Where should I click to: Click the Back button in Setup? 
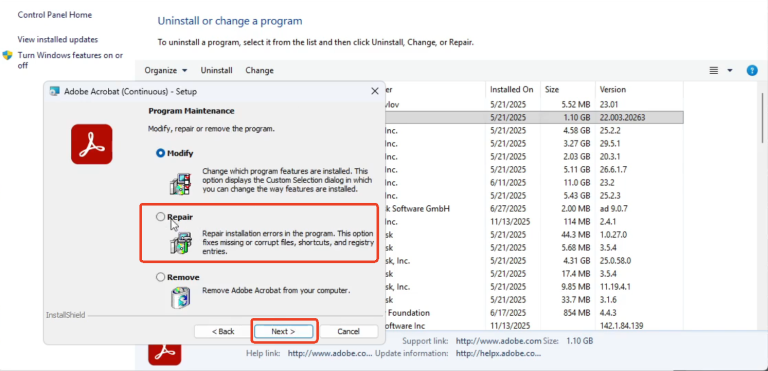click(x=223, y=331)
